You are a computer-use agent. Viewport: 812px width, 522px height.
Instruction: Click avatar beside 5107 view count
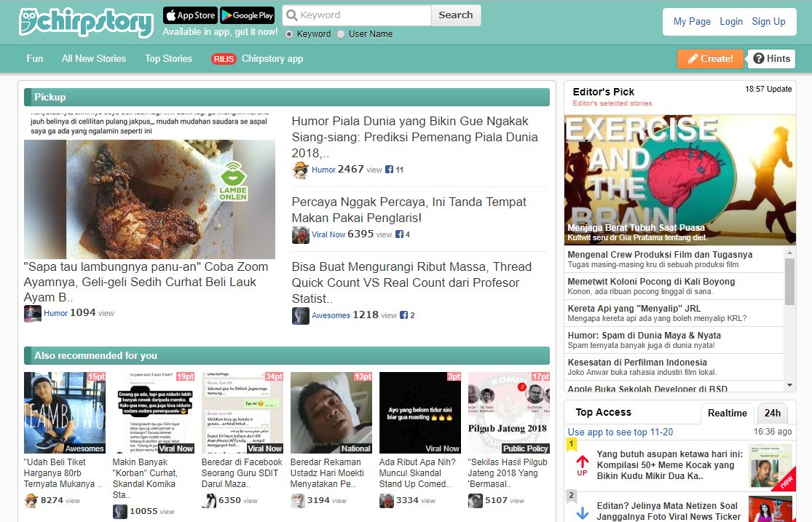click(476, 501)
